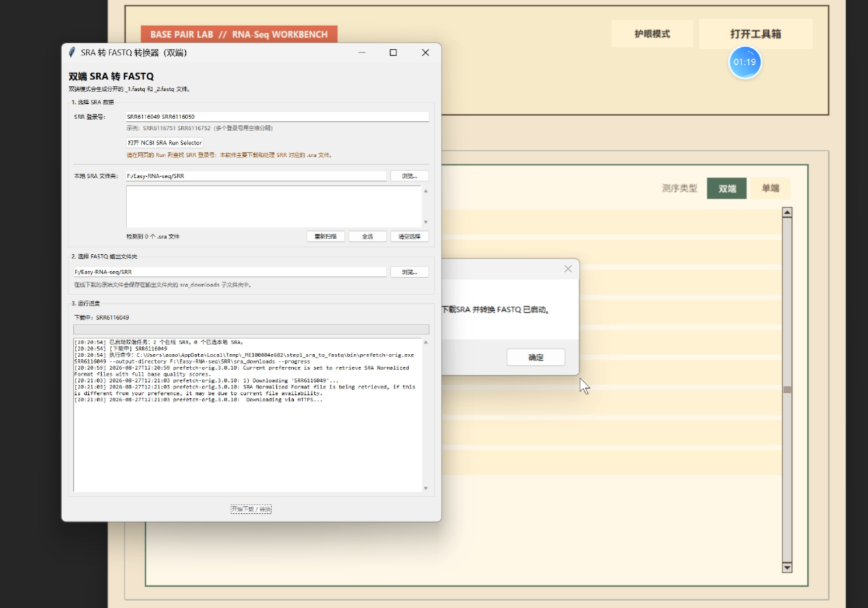Select 双端 sequencing type in the workbench
This screenshot has height=608, width=868.
[727, 188]
